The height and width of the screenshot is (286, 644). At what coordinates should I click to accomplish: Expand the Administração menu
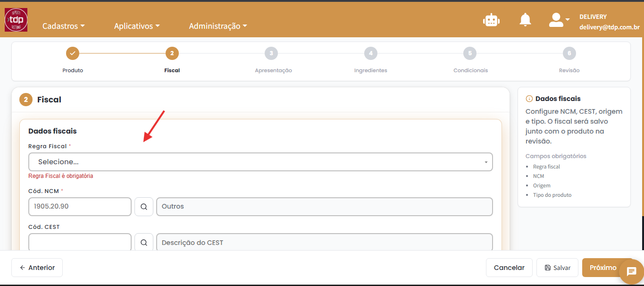(218, 26)
